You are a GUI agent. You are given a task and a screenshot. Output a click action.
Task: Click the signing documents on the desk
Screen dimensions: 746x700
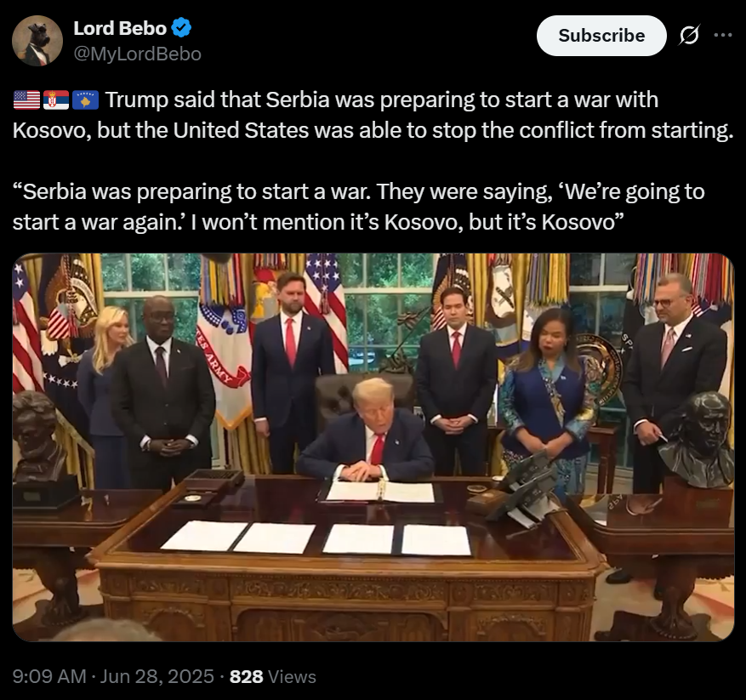point(316,538)
